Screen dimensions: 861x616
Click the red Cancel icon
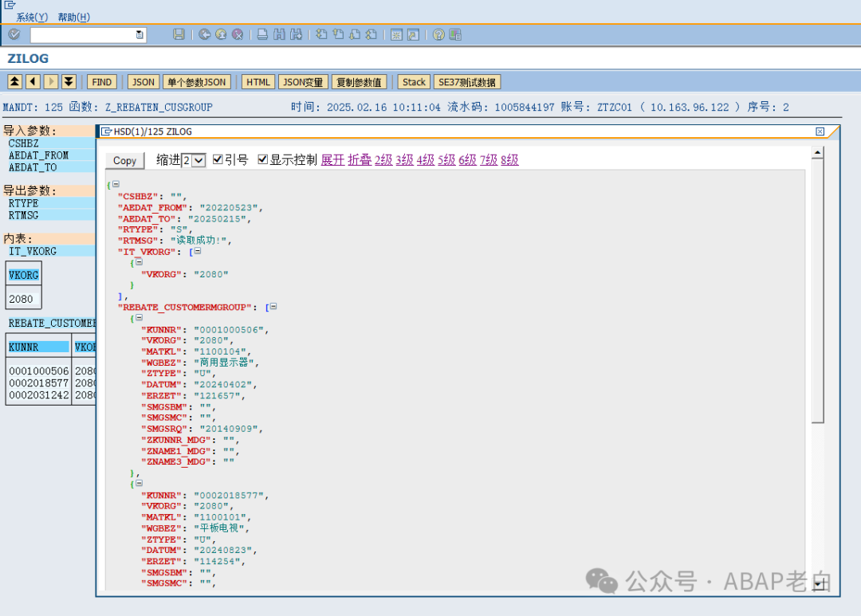point(238,34)
